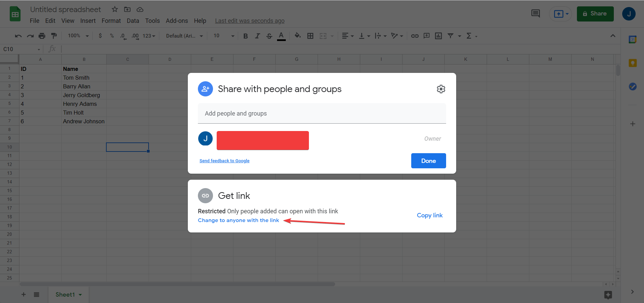
Task: Click the Done button
Action: (x=428, y=161)
